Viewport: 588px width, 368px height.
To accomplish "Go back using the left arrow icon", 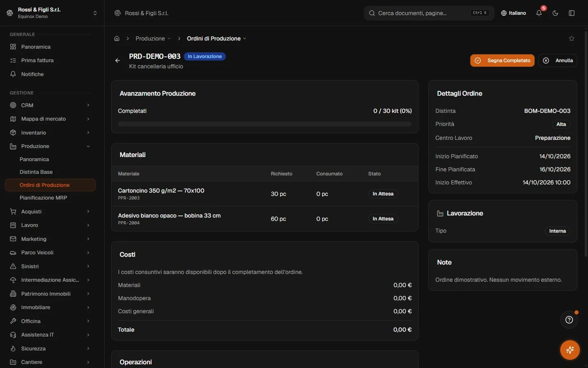I will click(x=118, y=61).
